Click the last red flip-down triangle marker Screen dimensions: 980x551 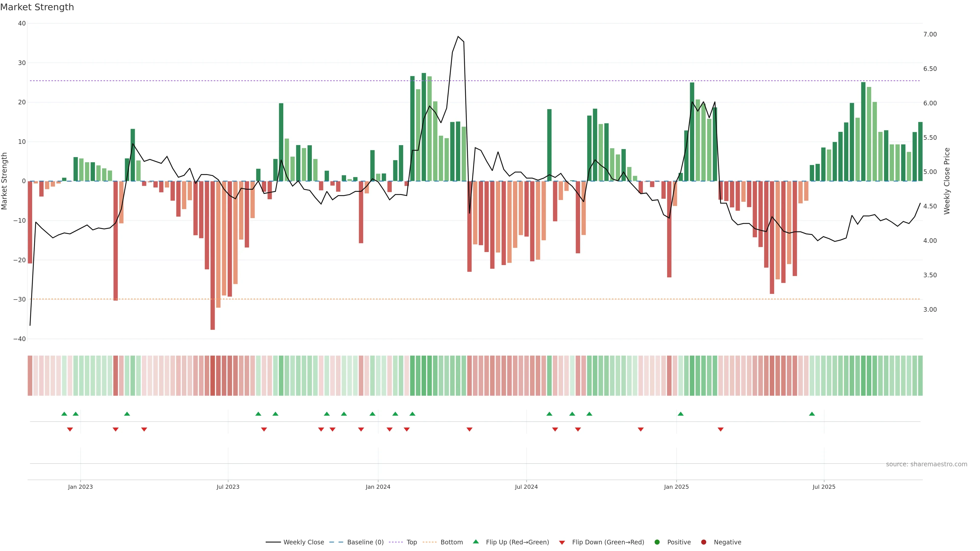[720, 429]
